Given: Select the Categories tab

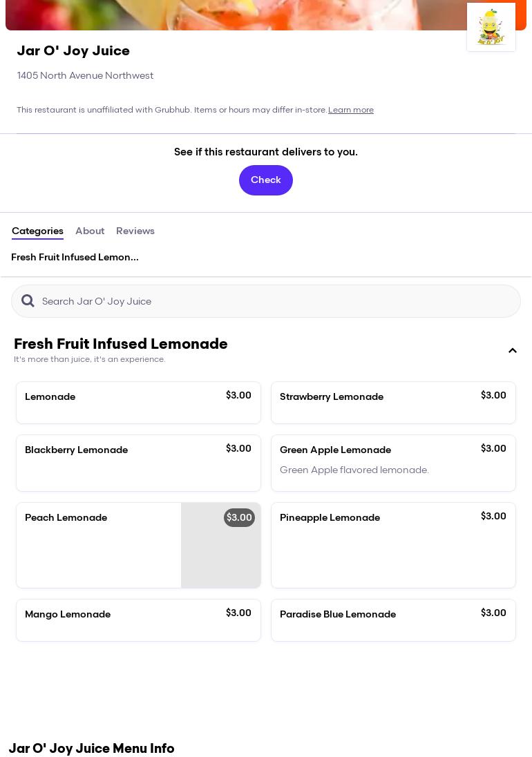Looking at the screenshot, I should [x=37, y=231].
